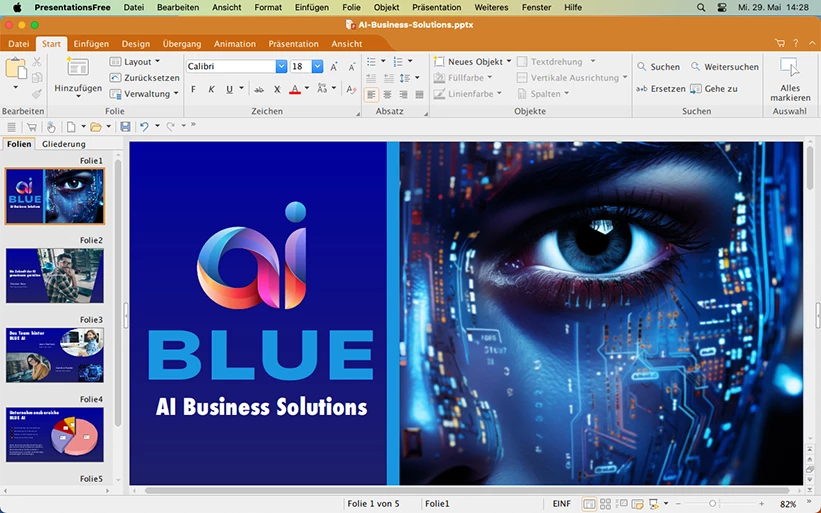Click the touch mode hand icon
This screenshot has height=513, width=821.
(x=51, y=127)
